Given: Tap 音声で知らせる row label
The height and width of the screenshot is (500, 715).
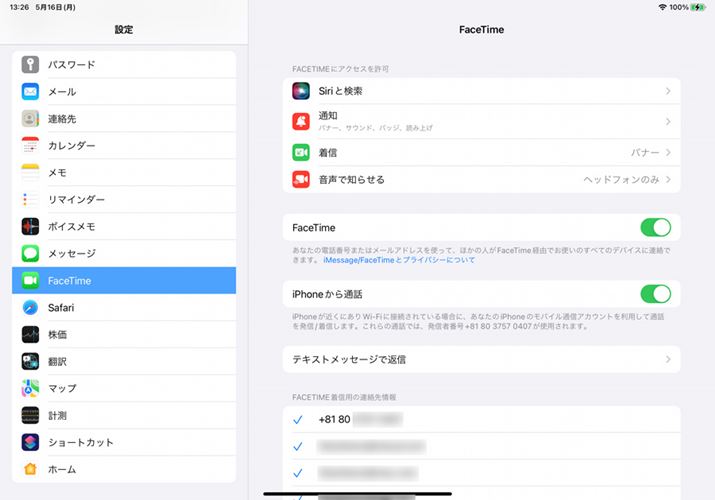Looking at the screenshot, I should (352, 180).
